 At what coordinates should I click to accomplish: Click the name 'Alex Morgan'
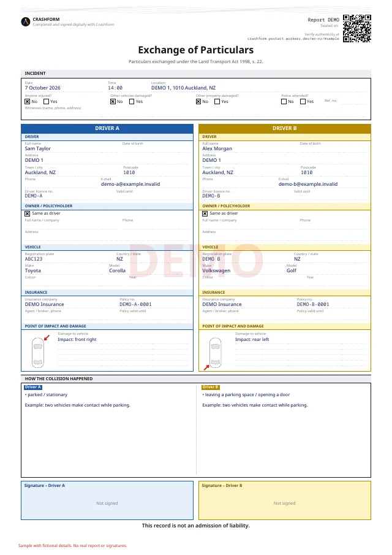pos(217,148)
